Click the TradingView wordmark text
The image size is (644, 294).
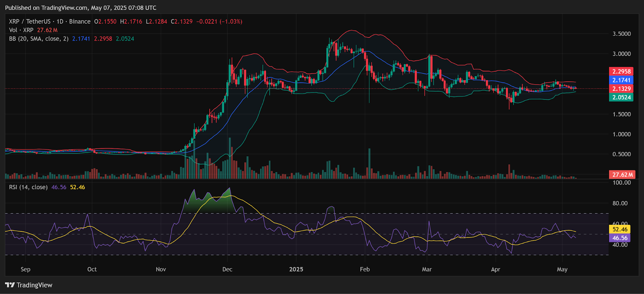tap(35, 285)
